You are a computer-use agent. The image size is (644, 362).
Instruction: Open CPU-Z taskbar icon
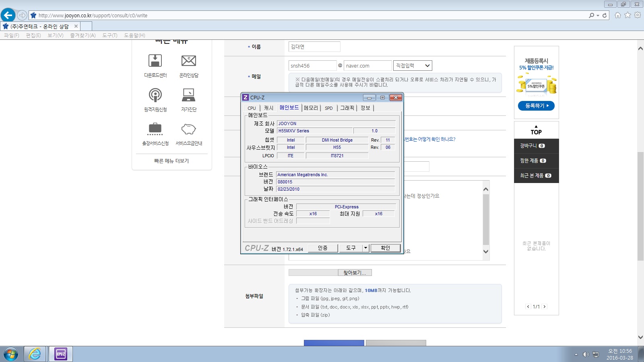[x=61, y=354]
